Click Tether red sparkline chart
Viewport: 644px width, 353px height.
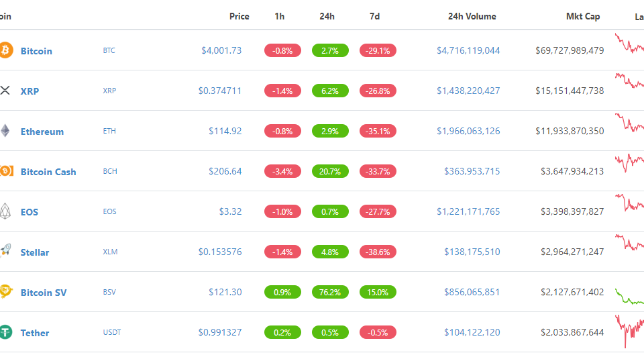[x=629, y=332]
